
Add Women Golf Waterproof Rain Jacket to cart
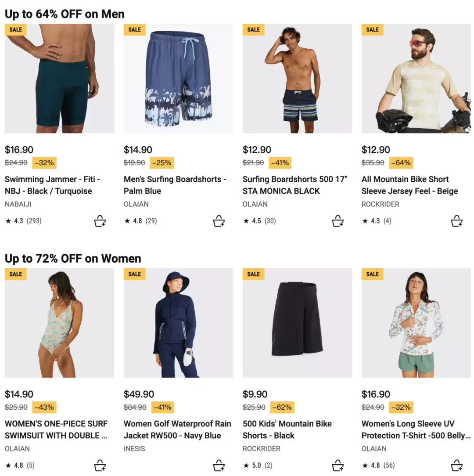219,465
